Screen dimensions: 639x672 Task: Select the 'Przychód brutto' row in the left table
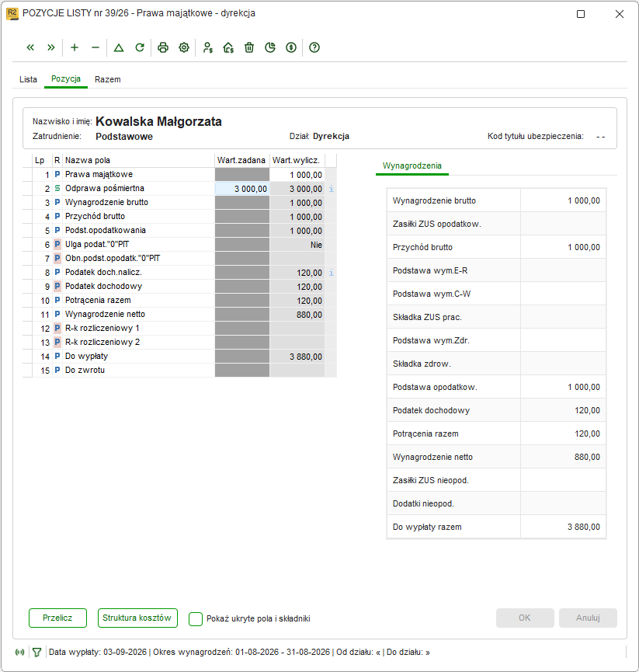pos(178,217)
